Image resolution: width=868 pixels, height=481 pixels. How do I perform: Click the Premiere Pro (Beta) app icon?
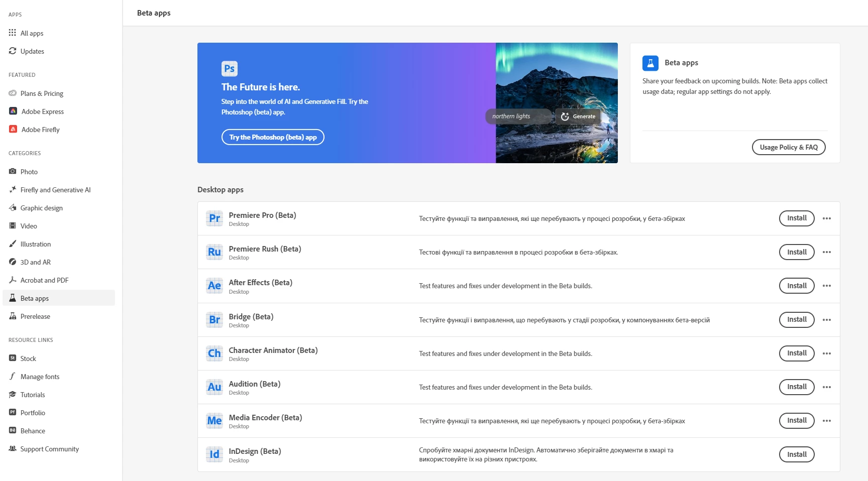(x=214, y=218)
